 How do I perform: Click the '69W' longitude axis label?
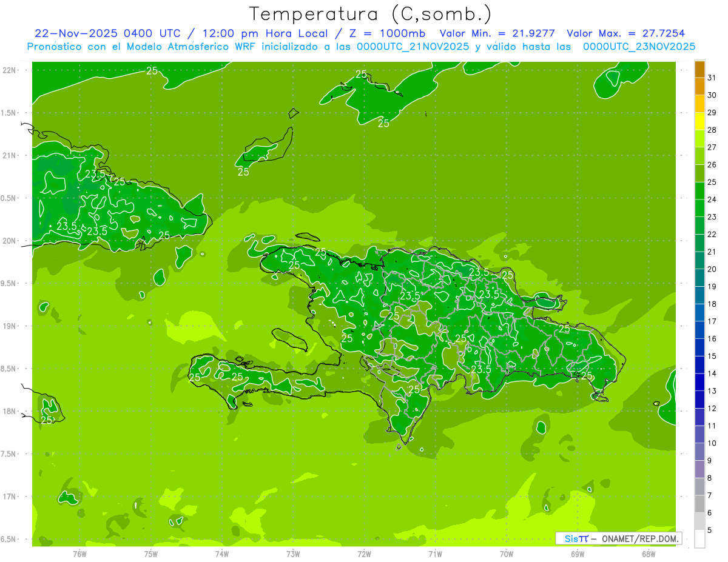tap(578, 554)
